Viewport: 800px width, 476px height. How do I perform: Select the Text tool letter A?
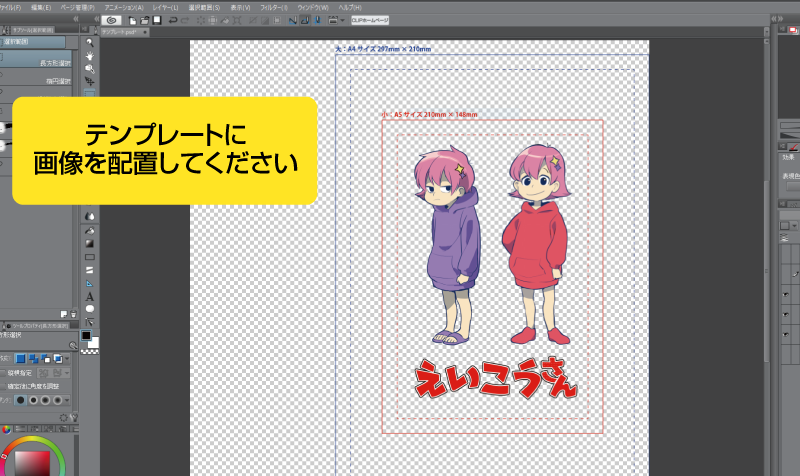point(90,296)
